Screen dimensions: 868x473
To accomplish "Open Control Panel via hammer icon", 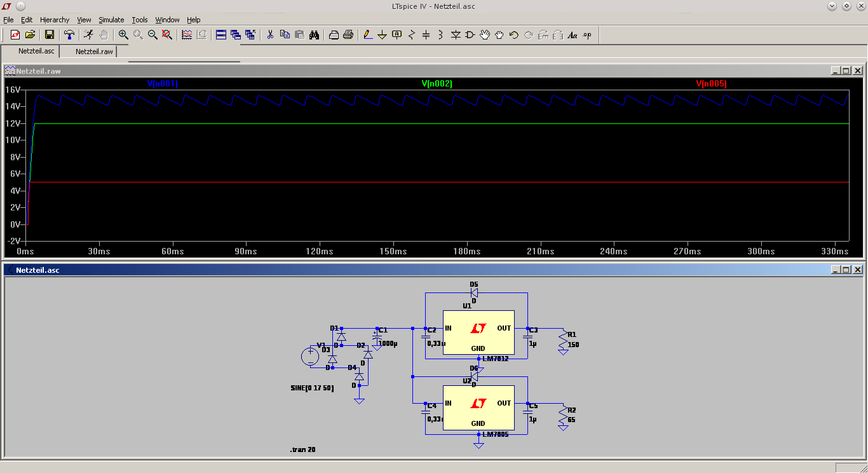I will coord(69,35).
